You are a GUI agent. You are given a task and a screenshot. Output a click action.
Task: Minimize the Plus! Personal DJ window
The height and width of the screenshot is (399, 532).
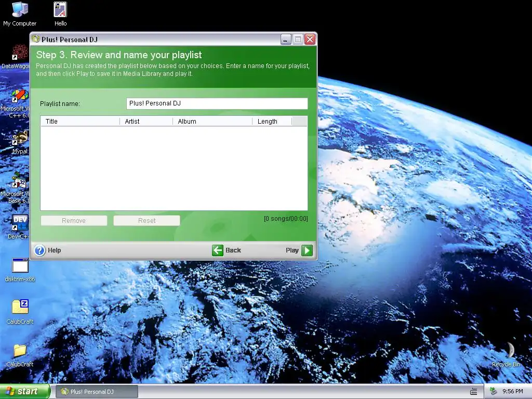[x=286, y=39]
